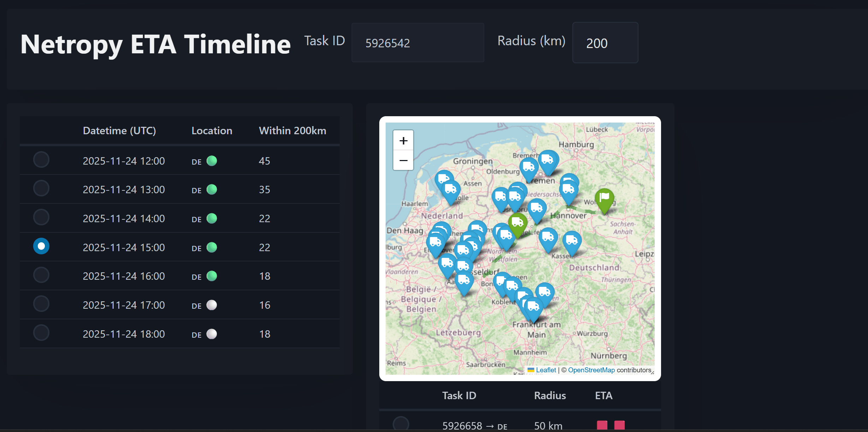Click the Task ID input field
This screenshot has height=432, width=868.
pyautogui.click(x=418, y=43)
